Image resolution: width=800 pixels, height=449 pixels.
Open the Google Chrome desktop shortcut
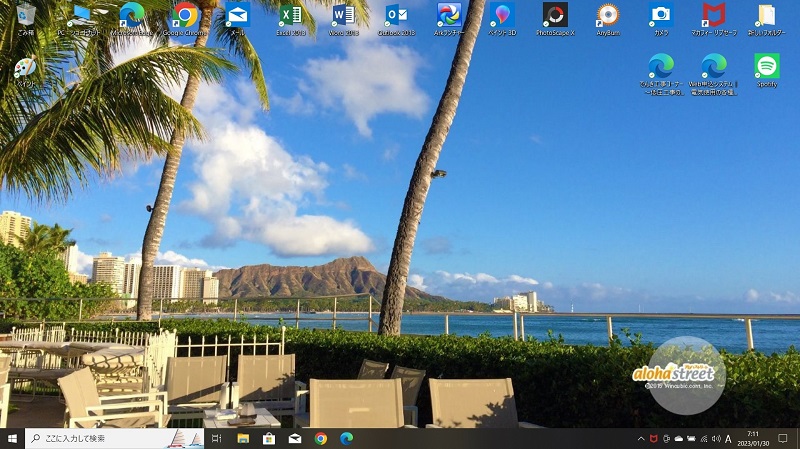[184, 15]
